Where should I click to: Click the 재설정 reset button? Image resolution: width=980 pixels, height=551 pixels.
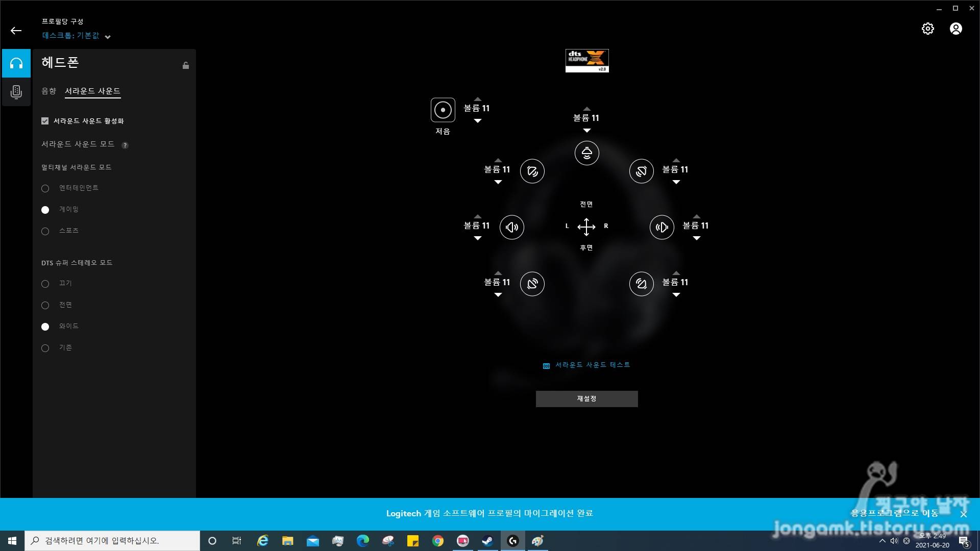[586, 398]
